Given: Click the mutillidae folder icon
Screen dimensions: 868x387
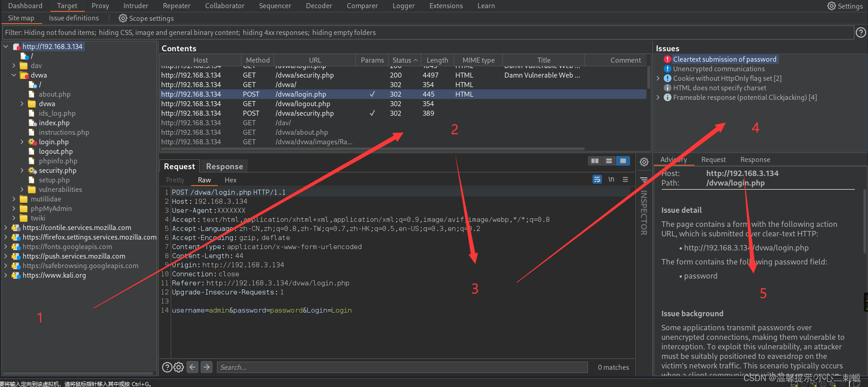Looking at the screenshot, I should pyautogui.click(x=24, y=199).
